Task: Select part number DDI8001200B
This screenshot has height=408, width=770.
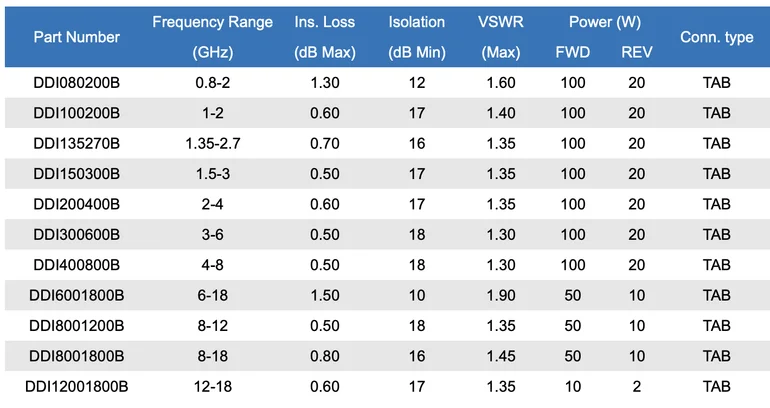Action: (77, 325)
